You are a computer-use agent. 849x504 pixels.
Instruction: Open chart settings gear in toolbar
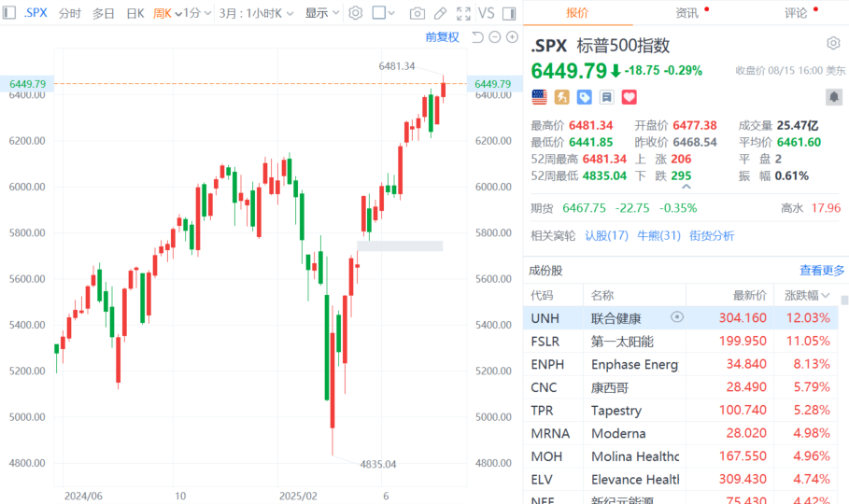coord(355,13)
